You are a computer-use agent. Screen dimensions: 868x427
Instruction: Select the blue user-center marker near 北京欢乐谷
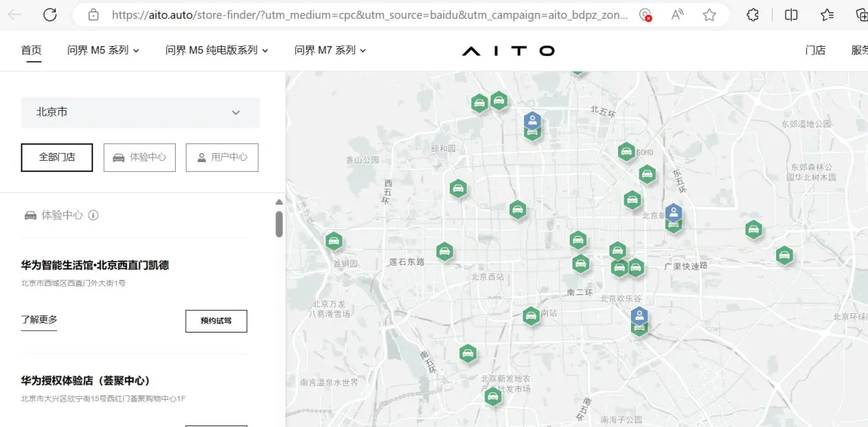(639, 316)
